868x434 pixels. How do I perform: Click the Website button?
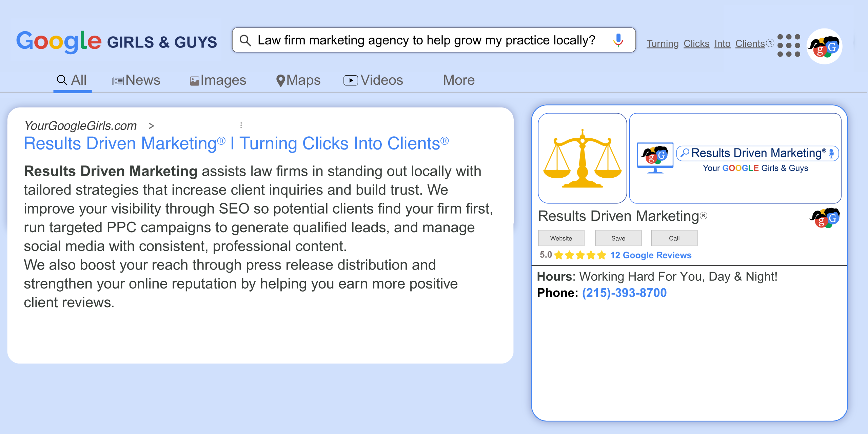[561, 238]
